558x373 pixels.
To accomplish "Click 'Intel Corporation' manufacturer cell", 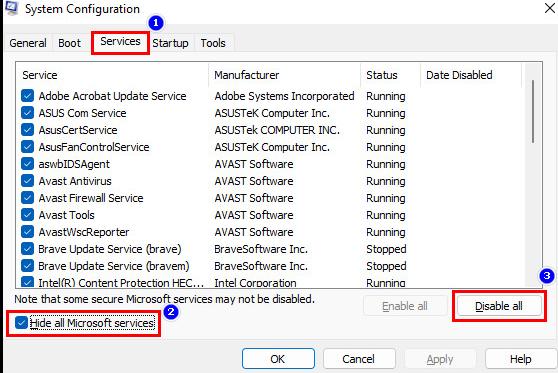I will click(255, 283).
